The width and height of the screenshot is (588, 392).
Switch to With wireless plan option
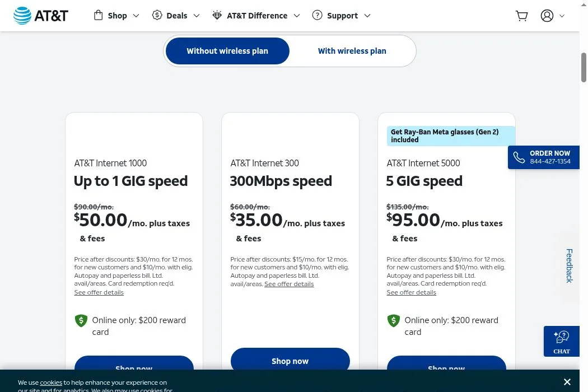[352, 51]
